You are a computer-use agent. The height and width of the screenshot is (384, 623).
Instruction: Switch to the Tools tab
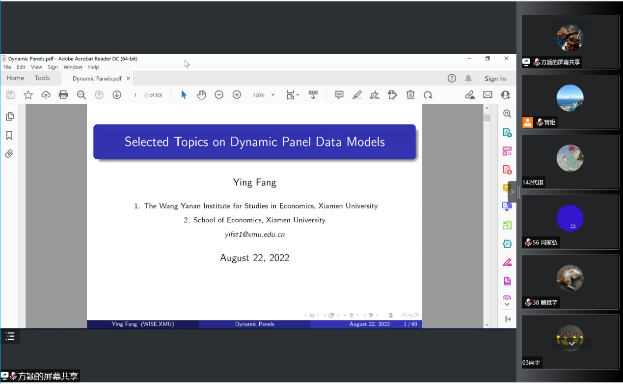click(x=42, y=78)
